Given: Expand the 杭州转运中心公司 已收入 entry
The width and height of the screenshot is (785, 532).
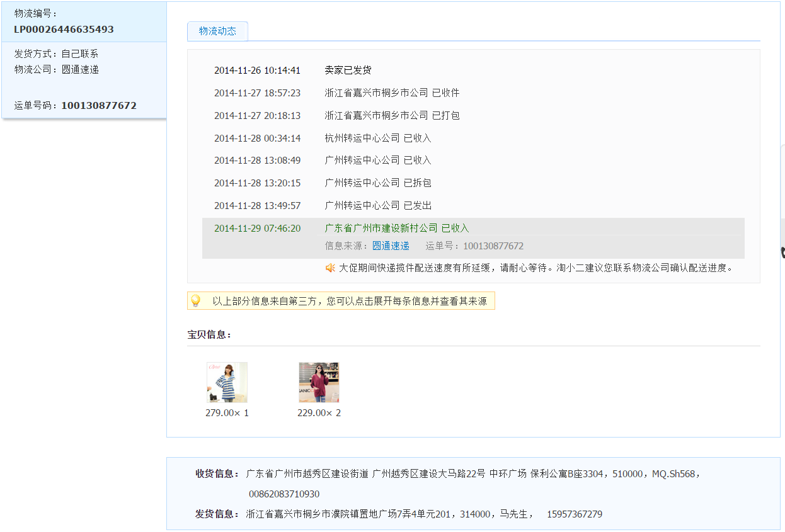Looking at the screenshot, I should [x=378, y=139].
